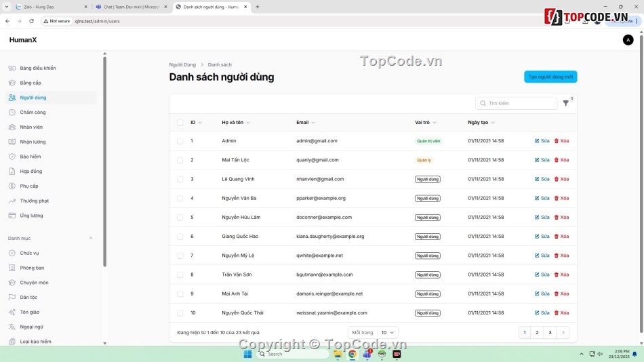Open Microsoft Teams from the taskbar
The height and width of the screenshot is (362, 644).
click(367, 354)
